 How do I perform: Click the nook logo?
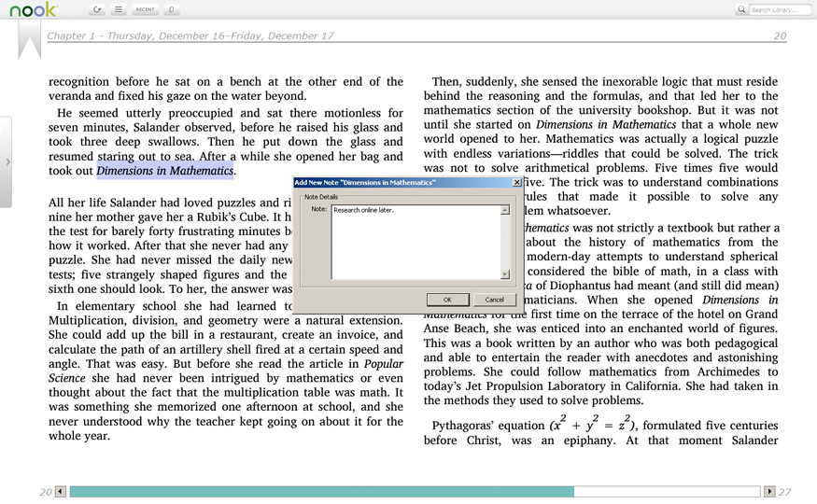pyautogui.click(x=33, y=9)
